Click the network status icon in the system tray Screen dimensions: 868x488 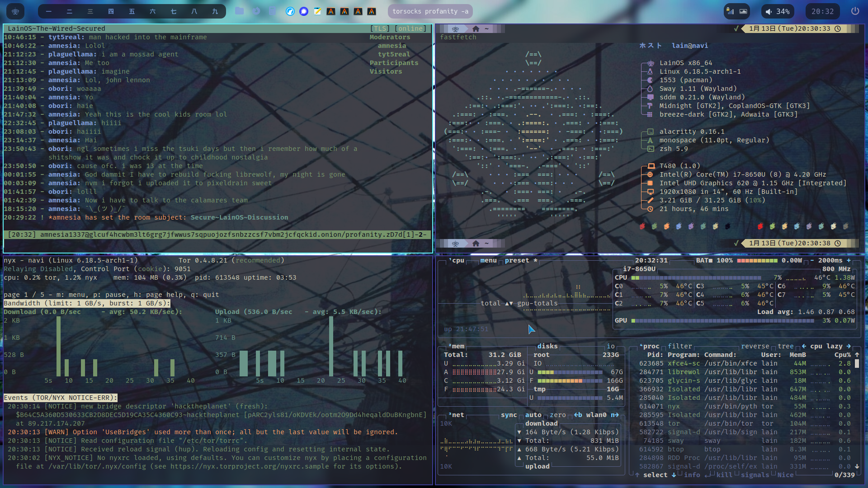click(x=729, y=11)
